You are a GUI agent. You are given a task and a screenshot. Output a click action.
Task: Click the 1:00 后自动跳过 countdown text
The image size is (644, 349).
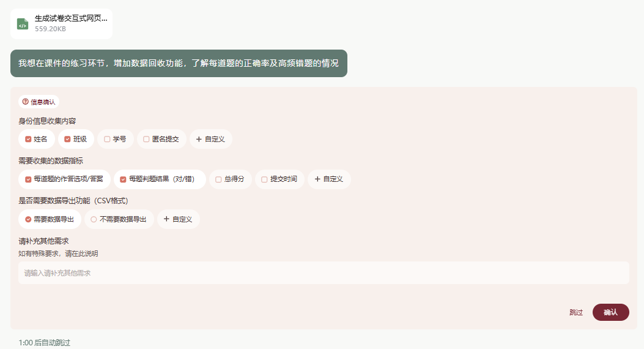(x=45, y=342)
